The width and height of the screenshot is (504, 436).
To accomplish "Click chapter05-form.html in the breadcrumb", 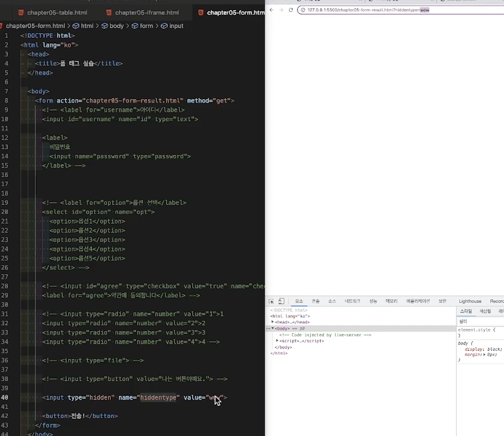I will point(35,26).
